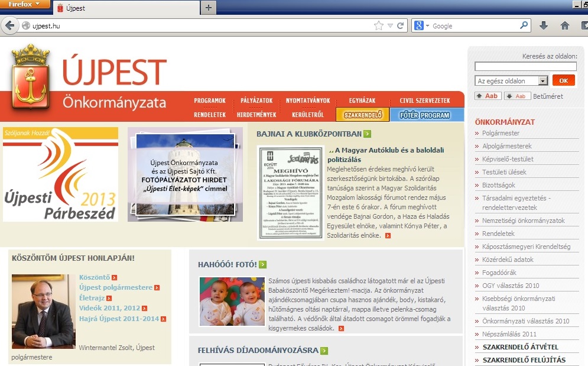
Task: Bookmark this page with the star icon
Action: click(x=378, y=26)
